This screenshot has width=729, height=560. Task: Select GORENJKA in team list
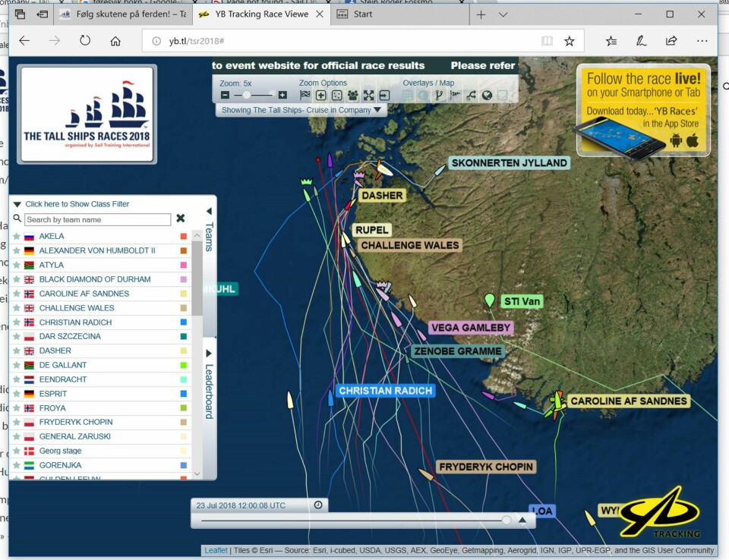pos(61,465)
